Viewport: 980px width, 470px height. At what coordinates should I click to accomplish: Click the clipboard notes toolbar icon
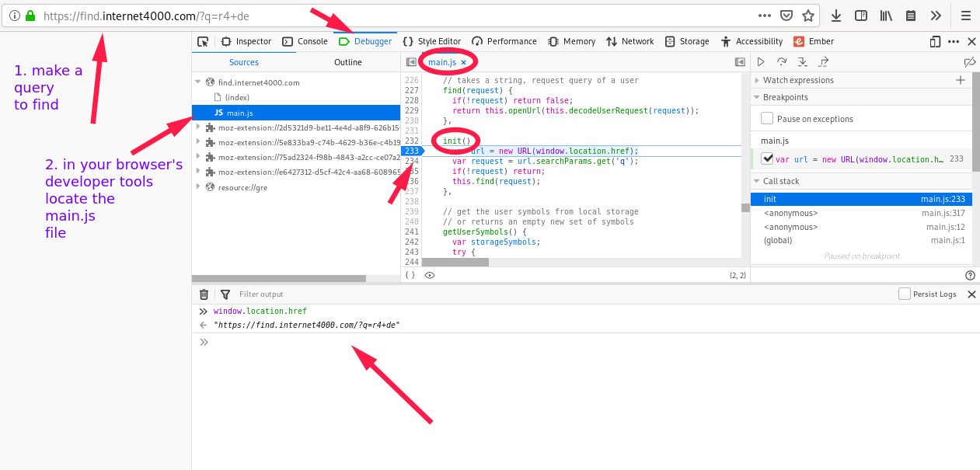[911, 16]
